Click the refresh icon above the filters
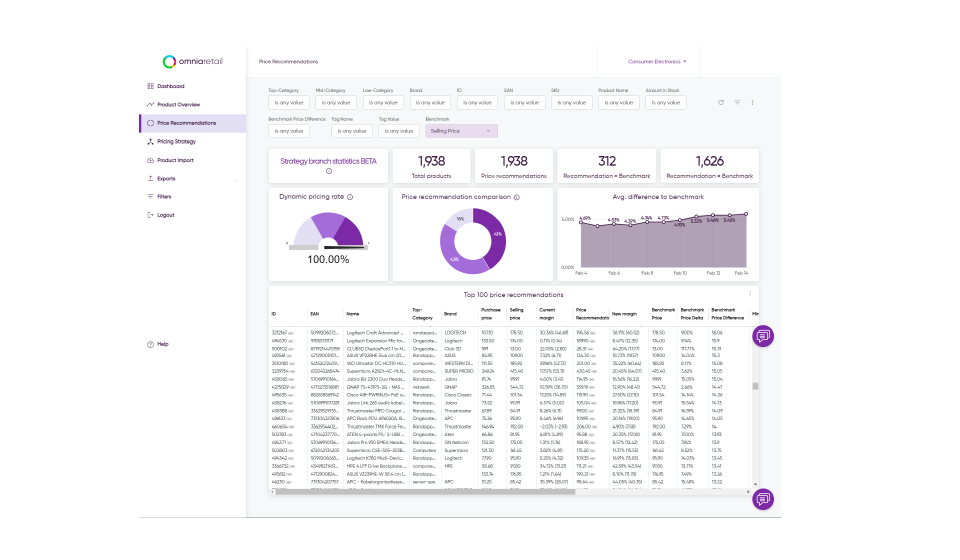The image size is (960, 560). pos(721,103)
